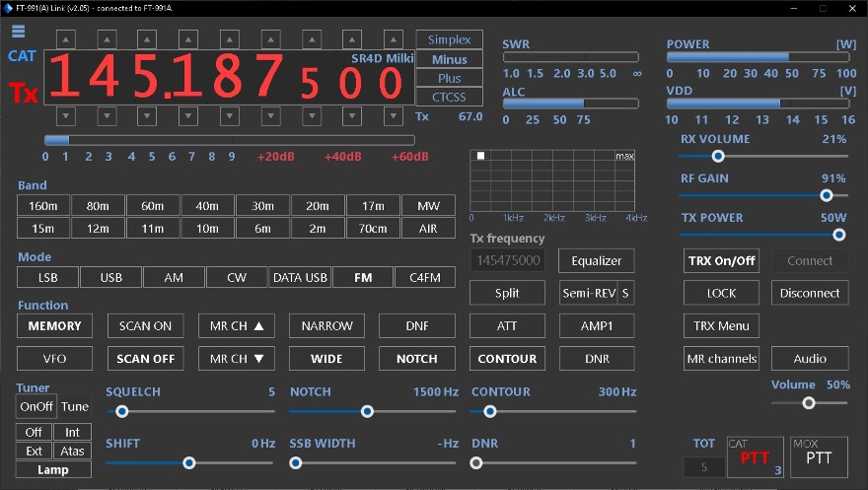
Task: Switch to the 40m band
Action: pyautogui.click(x=207, y=206)
